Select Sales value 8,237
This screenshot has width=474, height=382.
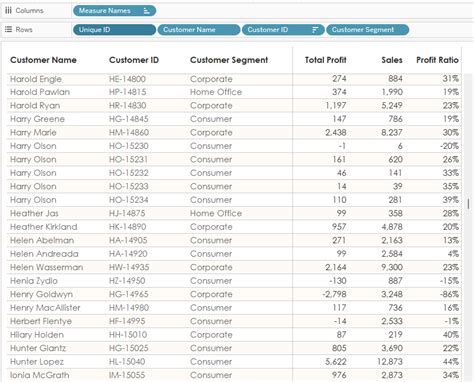392,133
